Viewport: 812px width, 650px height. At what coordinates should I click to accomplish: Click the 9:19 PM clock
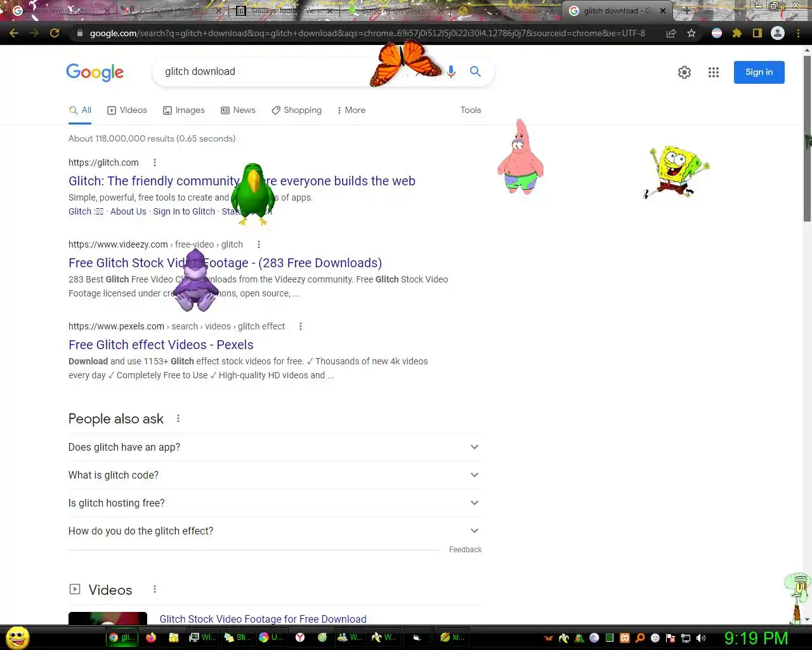coord(756,638)
